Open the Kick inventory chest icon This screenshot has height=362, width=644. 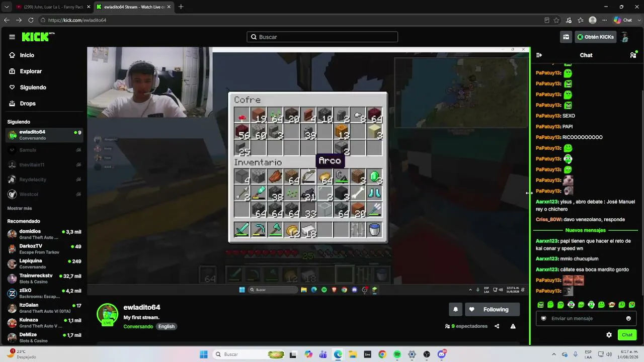pyautogui.click(x=566, y=37)
